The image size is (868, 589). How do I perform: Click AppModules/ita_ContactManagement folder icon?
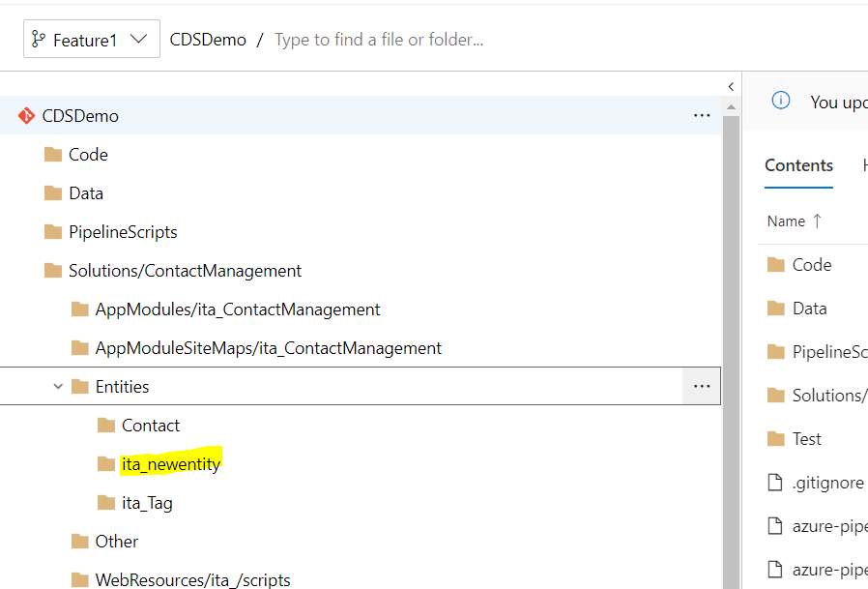coord(79,309)
